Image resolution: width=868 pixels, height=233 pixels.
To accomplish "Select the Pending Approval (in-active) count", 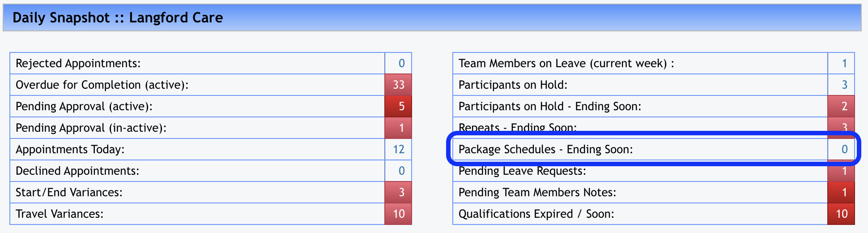I will pos(401,128).
